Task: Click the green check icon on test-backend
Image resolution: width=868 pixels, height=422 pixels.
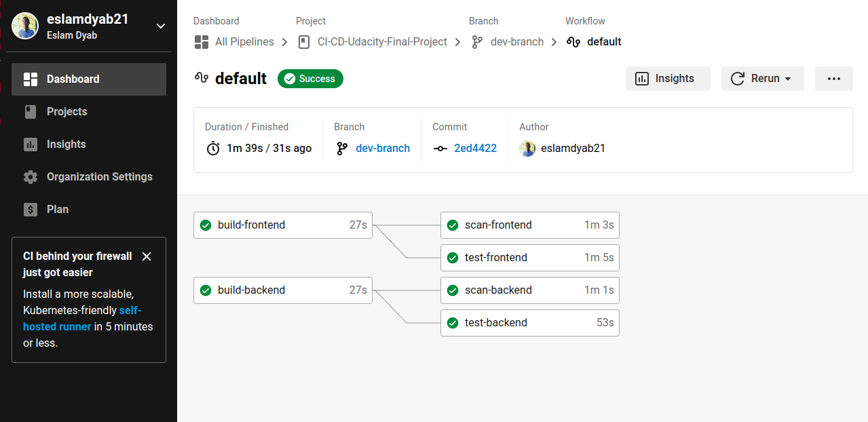Action: pos(453,323)
